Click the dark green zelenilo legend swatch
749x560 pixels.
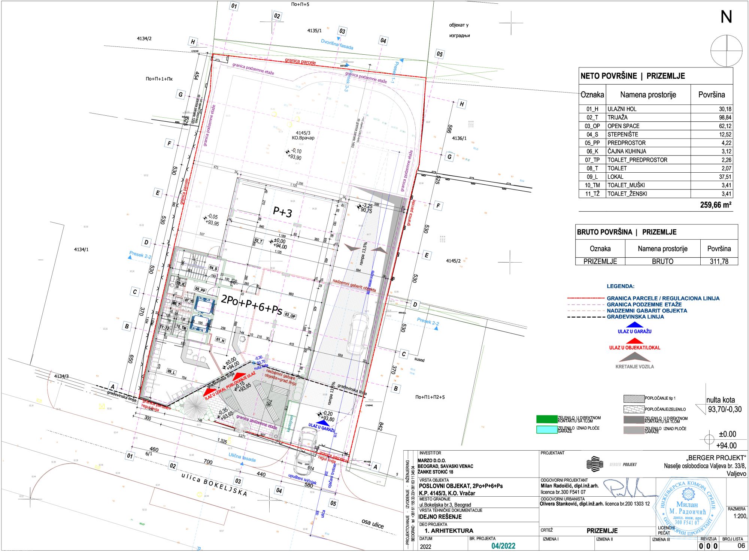(x=547, y=419)
